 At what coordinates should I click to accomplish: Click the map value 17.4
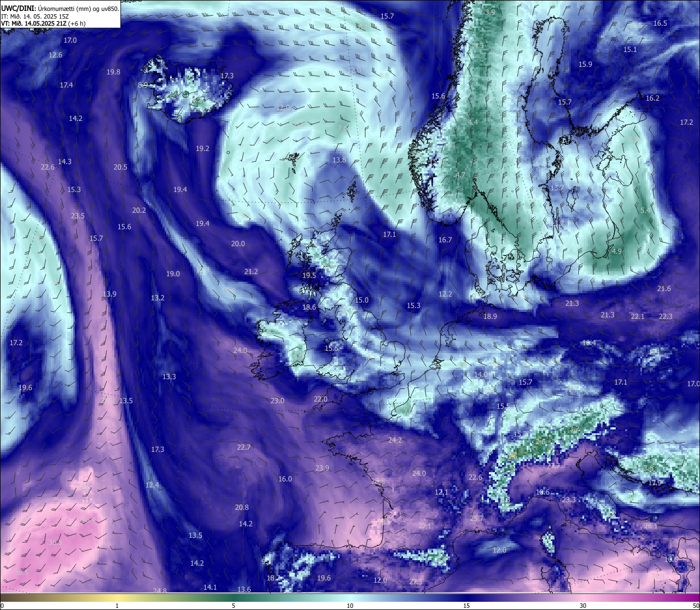(66, 85)
